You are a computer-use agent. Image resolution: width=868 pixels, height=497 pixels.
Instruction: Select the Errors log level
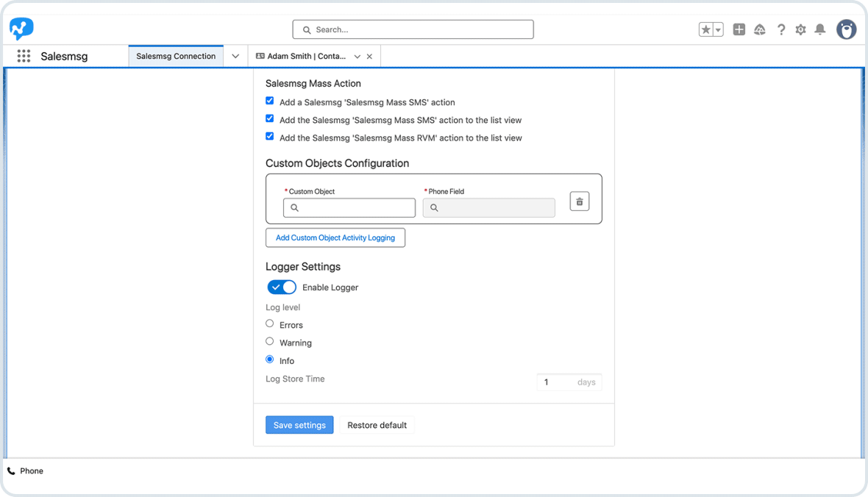(269, 323)
